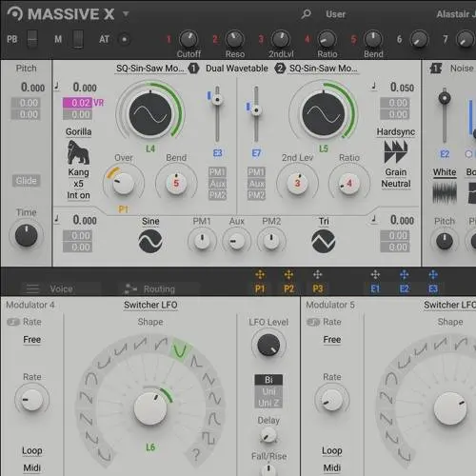
Task: Select the Gorilla filter icon
Action: point(78,152)
